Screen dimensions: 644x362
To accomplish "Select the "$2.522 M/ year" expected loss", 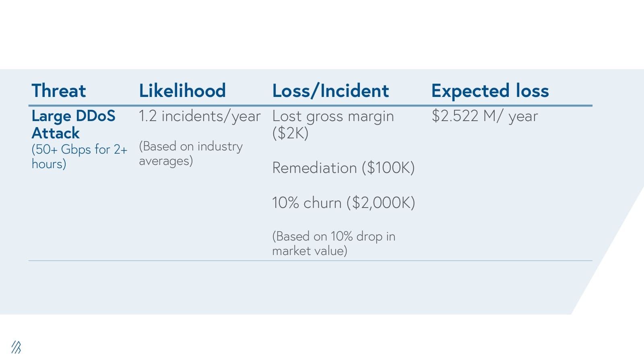I will click(x=485, y=116).
